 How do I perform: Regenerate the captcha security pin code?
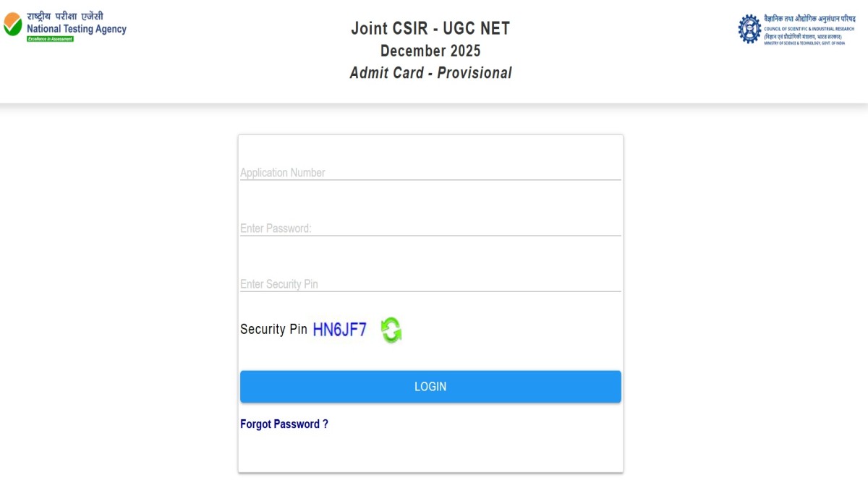391,330
